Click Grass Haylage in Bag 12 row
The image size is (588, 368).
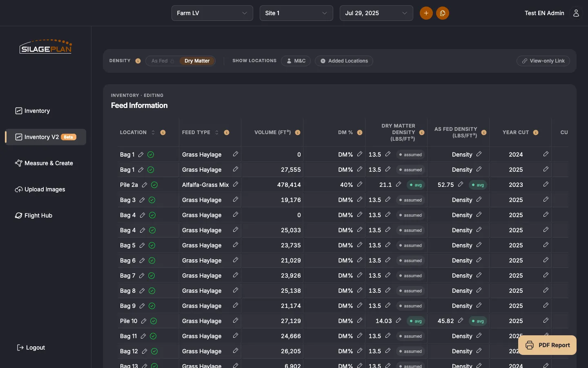coord(202,351)
